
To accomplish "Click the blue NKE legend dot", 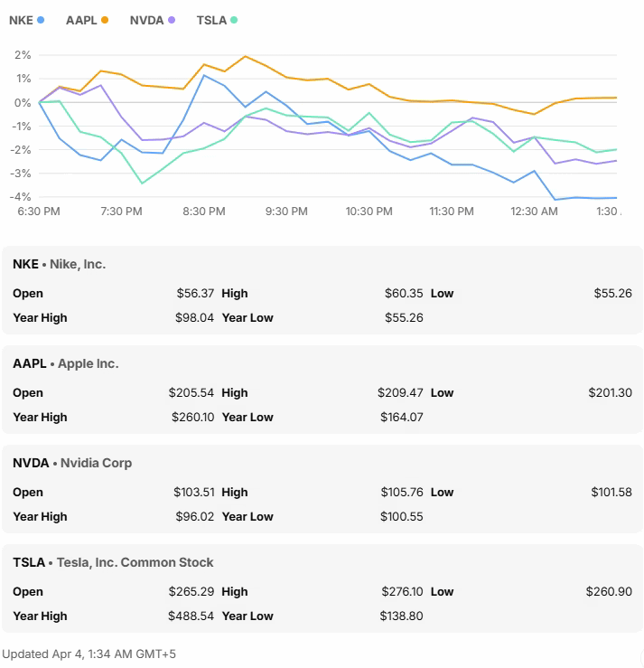I will (41, 20).
